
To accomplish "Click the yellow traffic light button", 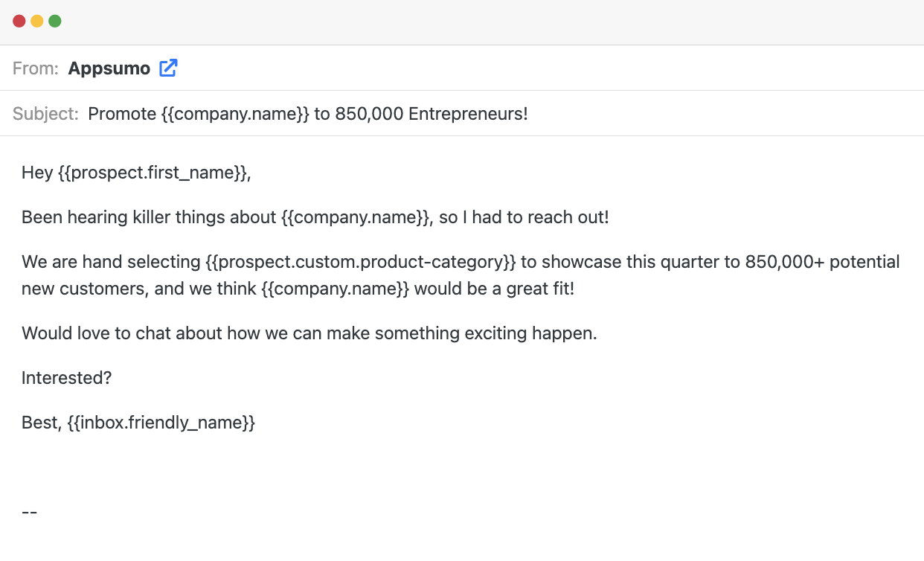I will tap(36, 22).
